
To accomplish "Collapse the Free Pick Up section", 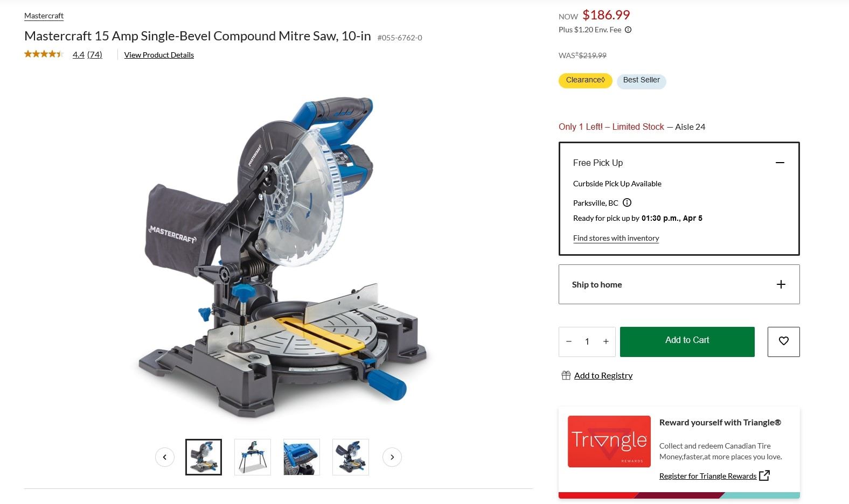I will click(780, 163).
